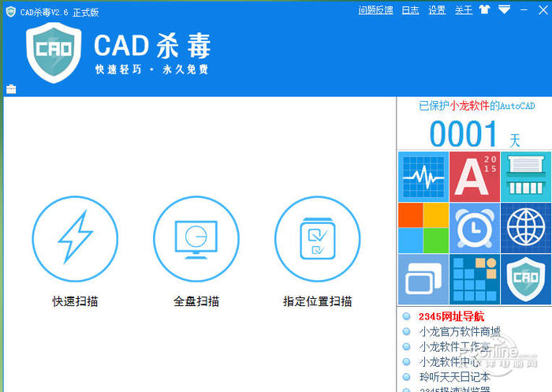The height and width of the screenshot is (392, 552).
Task: Click the 快速扫描 label
Action: click(x=75, y=301)
